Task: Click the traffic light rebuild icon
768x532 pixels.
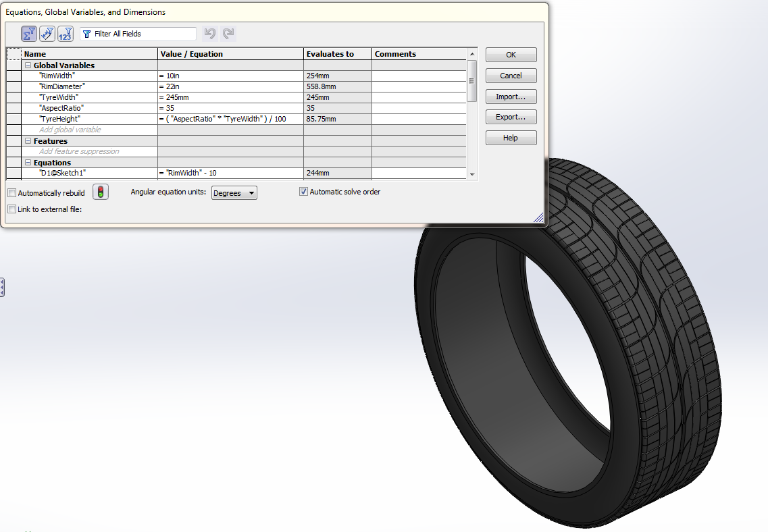Action: pyautogui.click(x=101, y=192)
